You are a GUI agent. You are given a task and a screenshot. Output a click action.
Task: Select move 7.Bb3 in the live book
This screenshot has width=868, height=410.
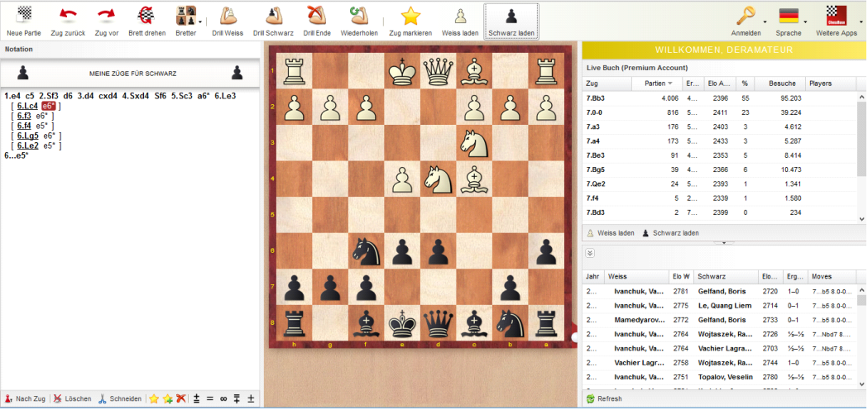coord(596,98)
